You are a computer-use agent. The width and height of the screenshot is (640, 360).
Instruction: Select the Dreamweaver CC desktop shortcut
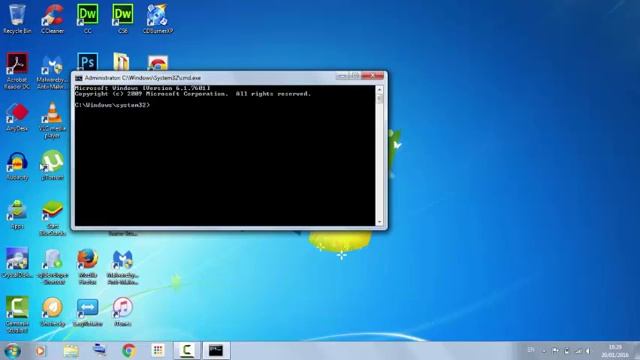point(87,18)
